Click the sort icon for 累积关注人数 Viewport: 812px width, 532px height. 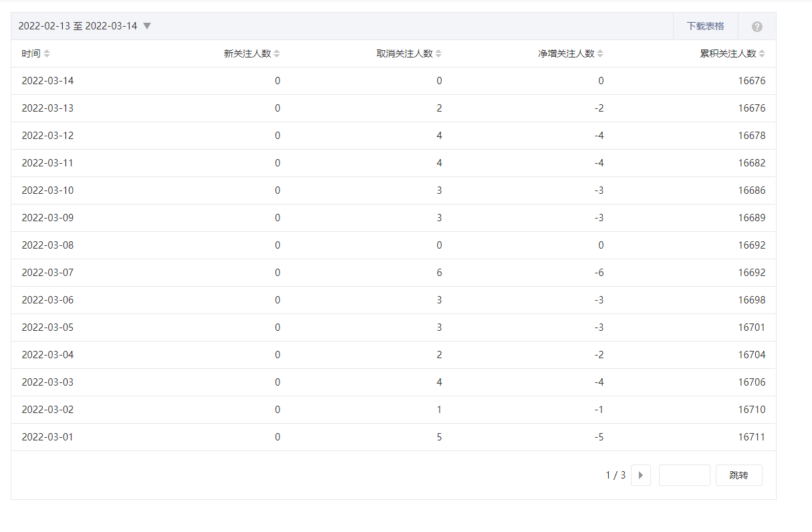762,53
